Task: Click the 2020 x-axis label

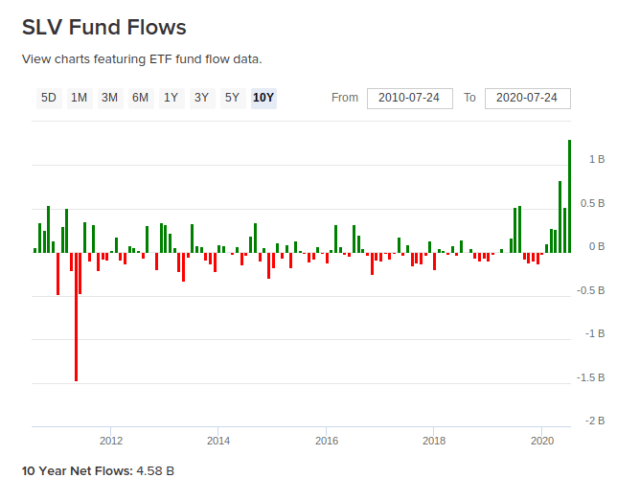Action: click(542, 441)
